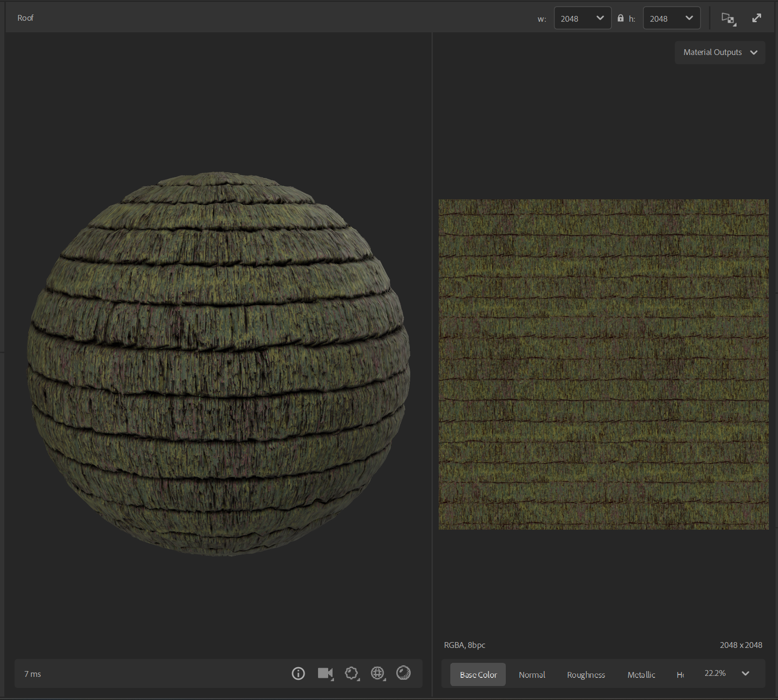The width and height of the screenshot is (778, 700).
Task: Select the partially hidden Height tab
Action: 680,674
